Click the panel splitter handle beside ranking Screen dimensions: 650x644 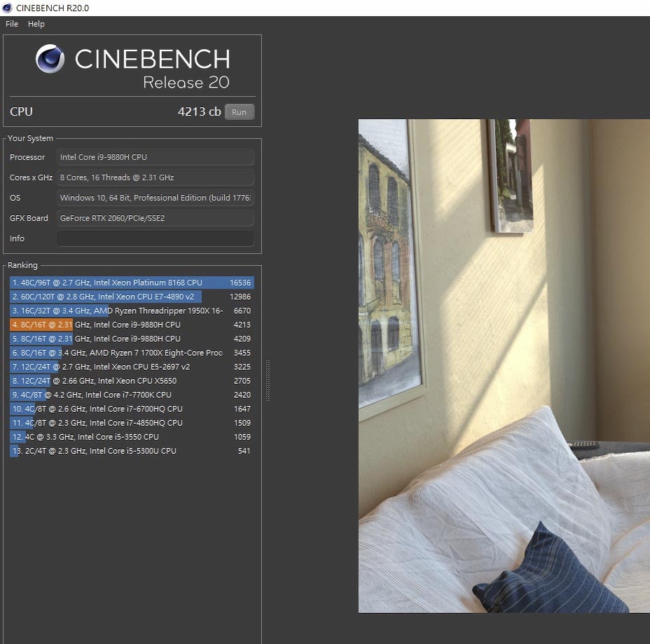(x=268, y=381)
